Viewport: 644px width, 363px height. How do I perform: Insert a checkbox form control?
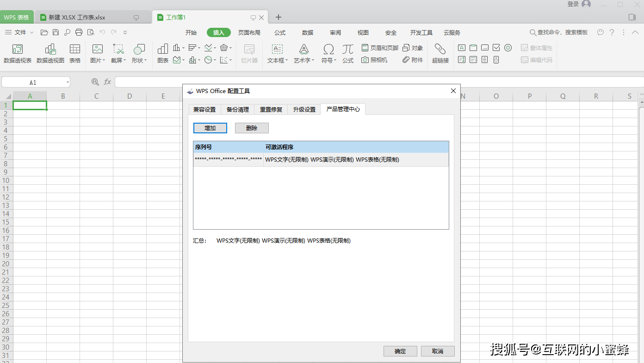click(496, 48)
